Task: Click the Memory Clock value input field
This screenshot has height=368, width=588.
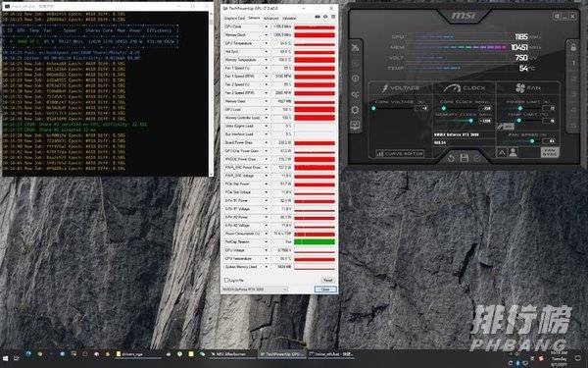Action: coord(486,121)
